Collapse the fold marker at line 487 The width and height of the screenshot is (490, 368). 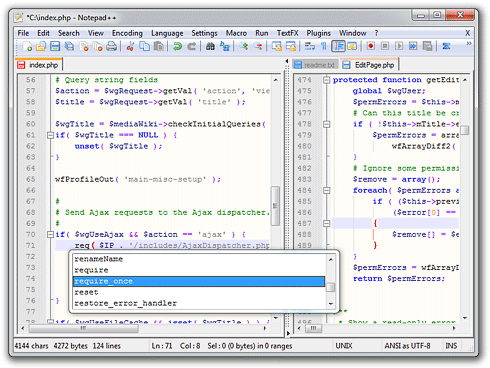pos(327,223)
